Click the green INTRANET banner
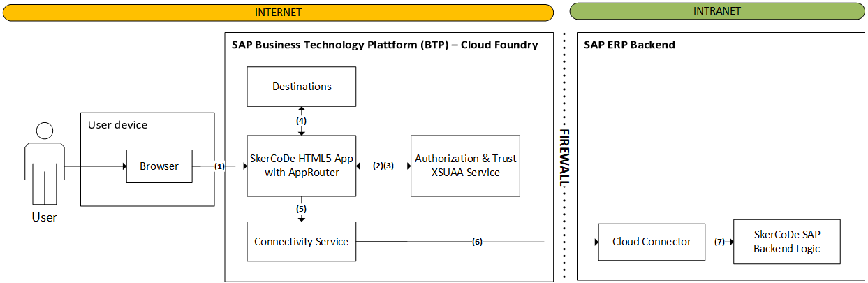The height and width of the screenshot is (283, 868). (x=717, y=11)
